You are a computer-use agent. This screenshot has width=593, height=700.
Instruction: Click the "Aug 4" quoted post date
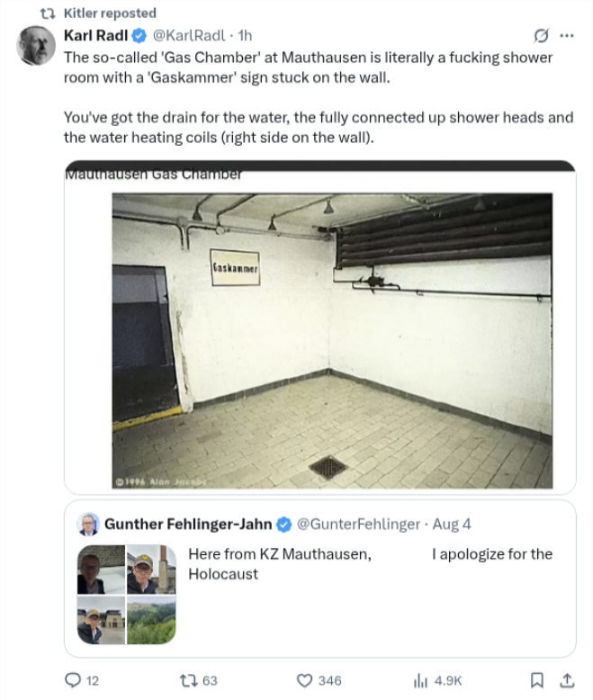point(452,524)
